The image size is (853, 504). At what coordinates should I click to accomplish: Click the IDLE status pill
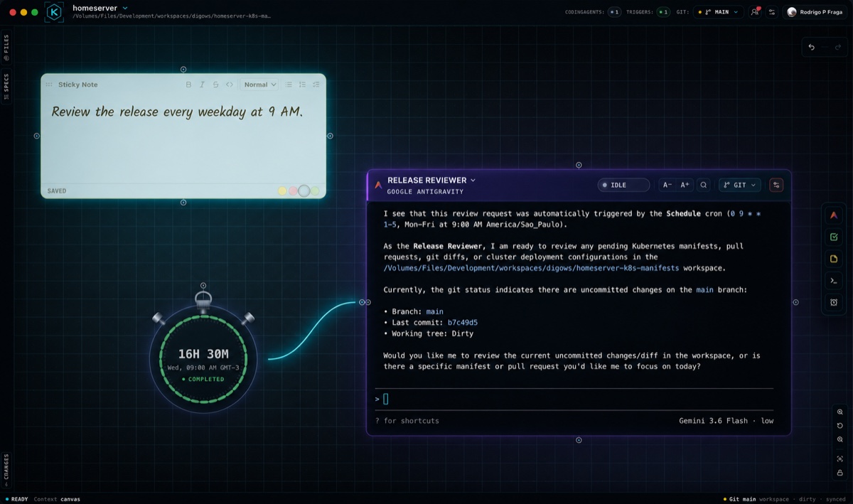[623, 185]
